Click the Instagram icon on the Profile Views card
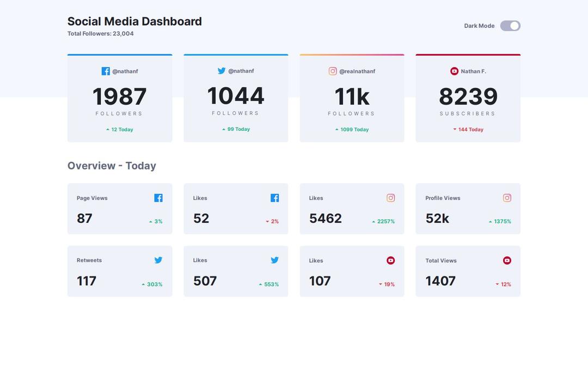 [507, 198]
